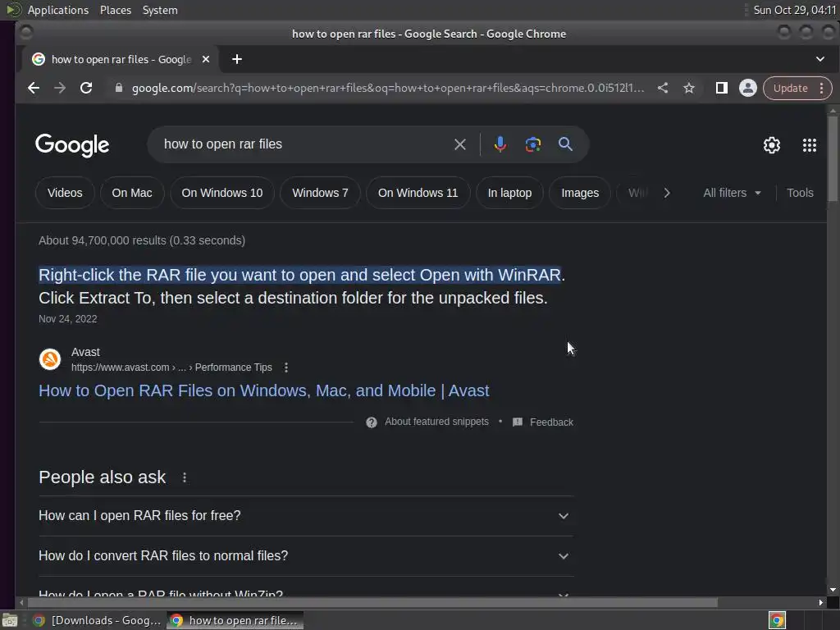
Task: Share this page using the share icon
Action: click(663, 88)
